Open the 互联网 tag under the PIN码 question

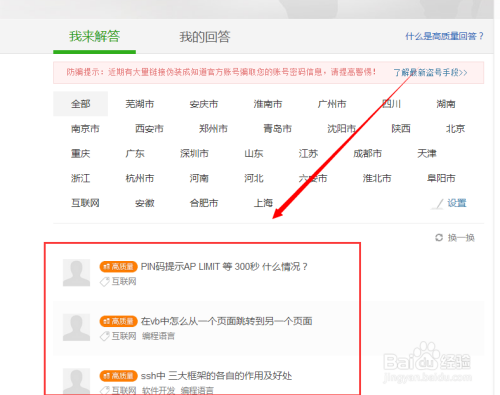click(124, 282)
